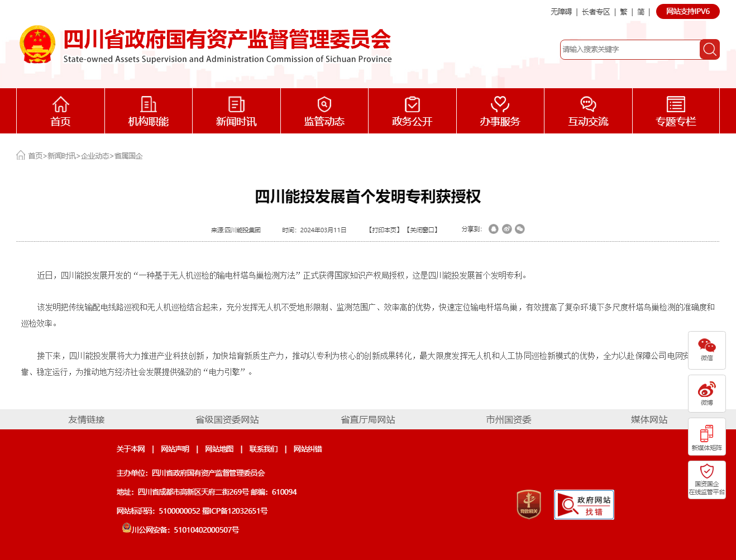
Task: Expand the 媒体网站 links list
Action: tap(649, 419)
